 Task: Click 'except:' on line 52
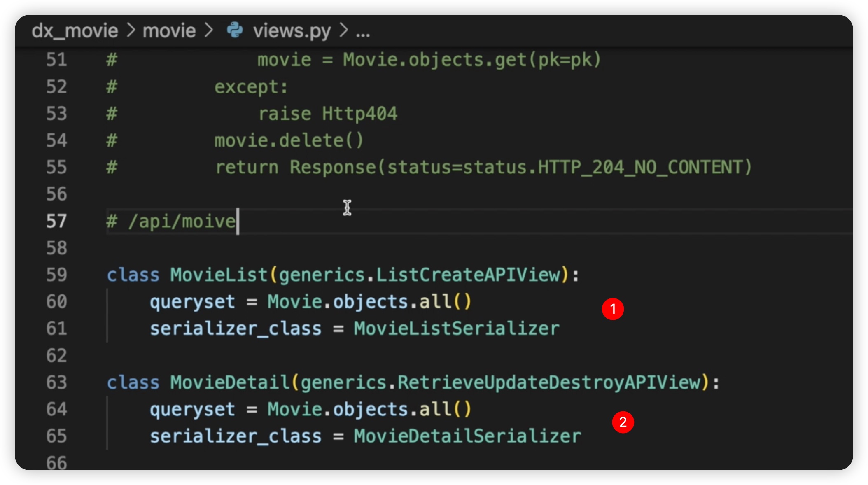251,87
